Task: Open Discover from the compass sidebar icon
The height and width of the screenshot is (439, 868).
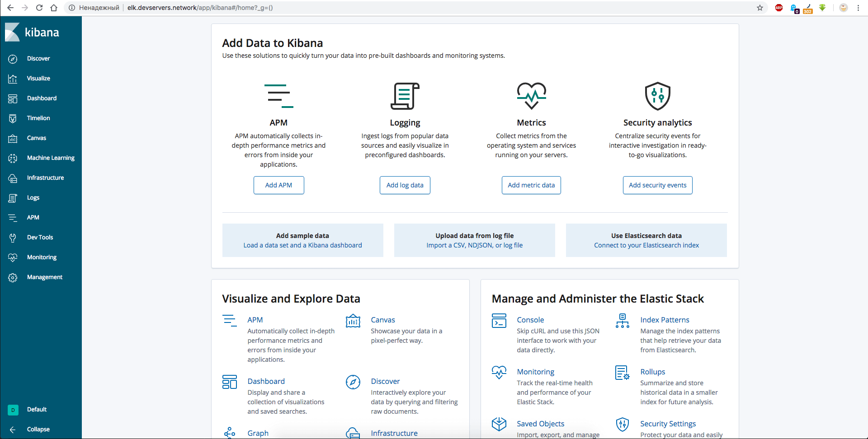Action: coord(13,59)
